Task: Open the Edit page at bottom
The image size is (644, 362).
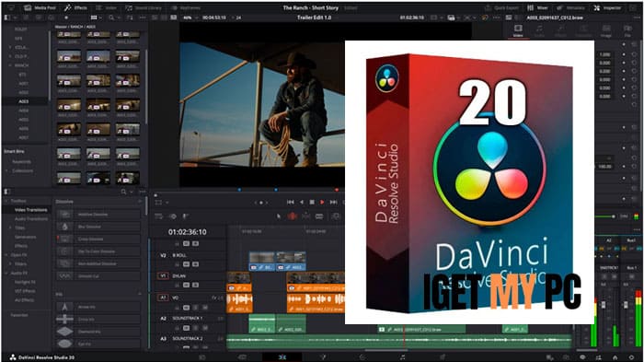Action: 282,357
